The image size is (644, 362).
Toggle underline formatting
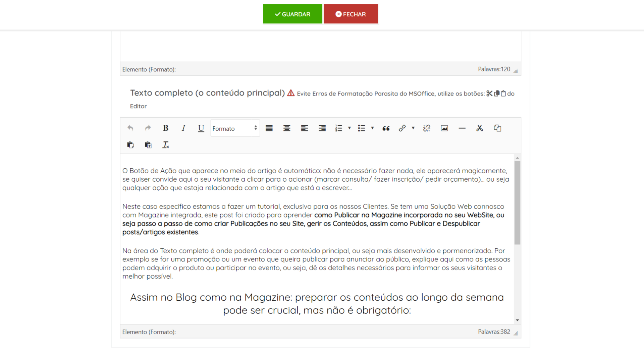tap(201, 128)
